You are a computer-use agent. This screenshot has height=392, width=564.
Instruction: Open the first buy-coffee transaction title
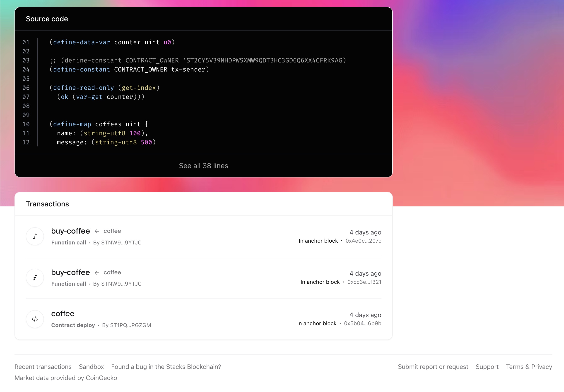coord(70,231)
